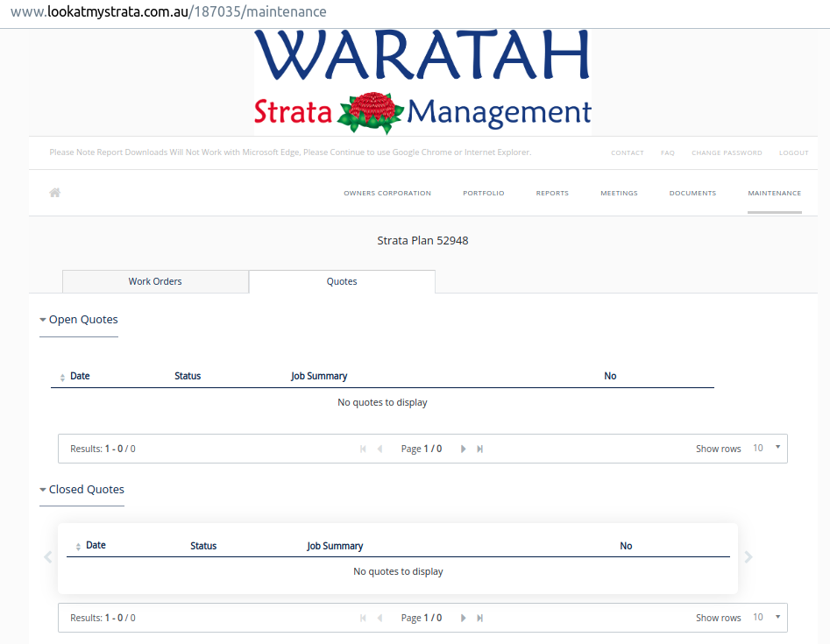The width and height of the screenshot is (830, 644).
Task: Go to first page in Closed Quotes pager
Action: [363, 618]
